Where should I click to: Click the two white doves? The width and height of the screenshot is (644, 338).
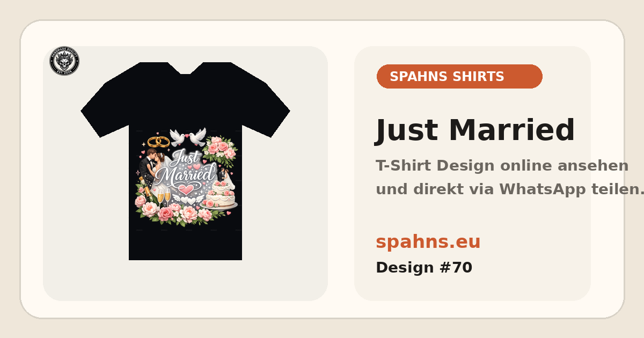188,137
